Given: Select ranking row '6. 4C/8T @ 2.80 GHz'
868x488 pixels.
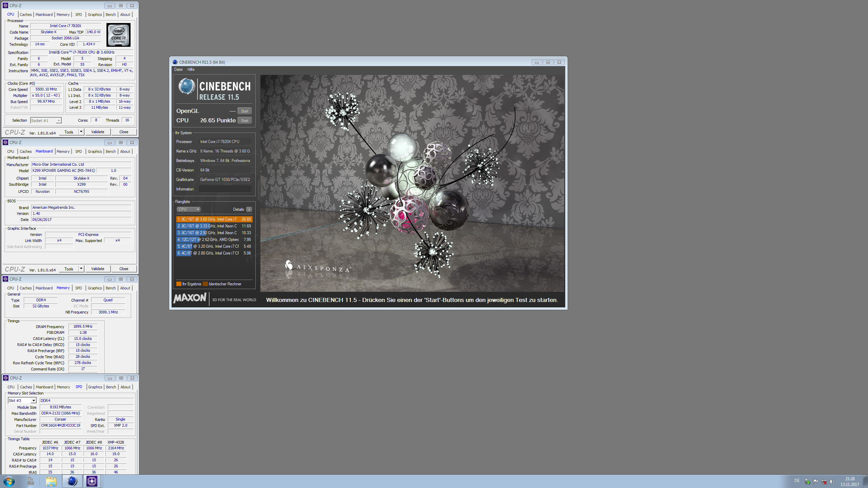Looking at the screenshot, I should click(214, 253).
